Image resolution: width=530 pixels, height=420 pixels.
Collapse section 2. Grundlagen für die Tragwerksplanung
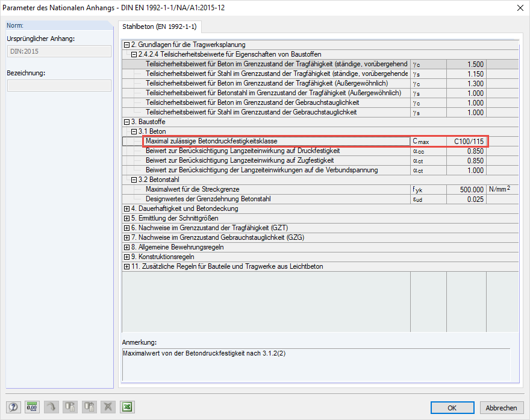click(126, 45)
